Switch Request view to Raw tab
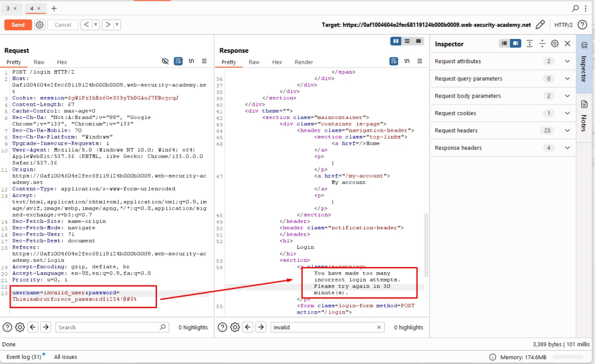The height and width of the screenshot is (364, 595). (x=39, y=62)
